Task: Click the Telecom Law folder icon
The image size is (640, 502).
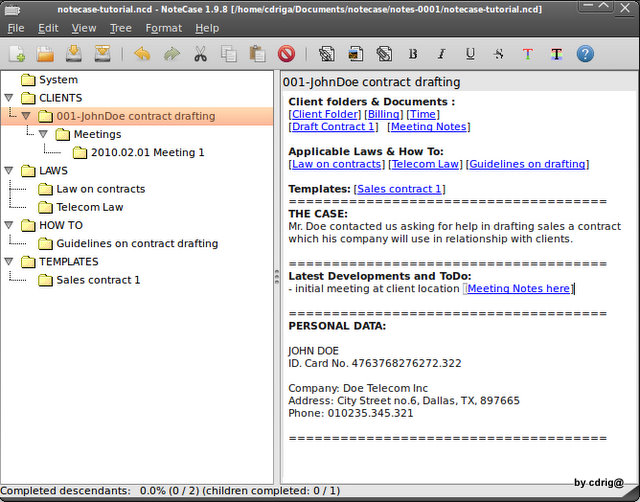Action: 45,207
